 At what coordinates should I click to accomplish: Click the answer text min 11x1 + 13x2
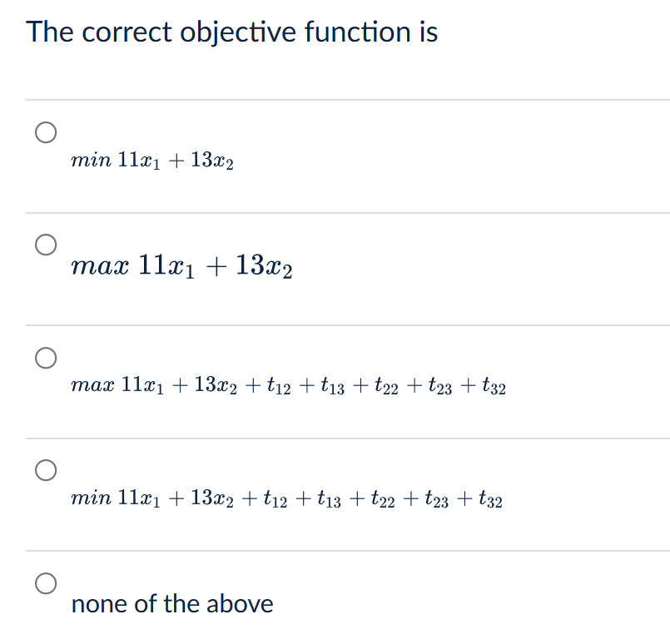click(153, 161)
